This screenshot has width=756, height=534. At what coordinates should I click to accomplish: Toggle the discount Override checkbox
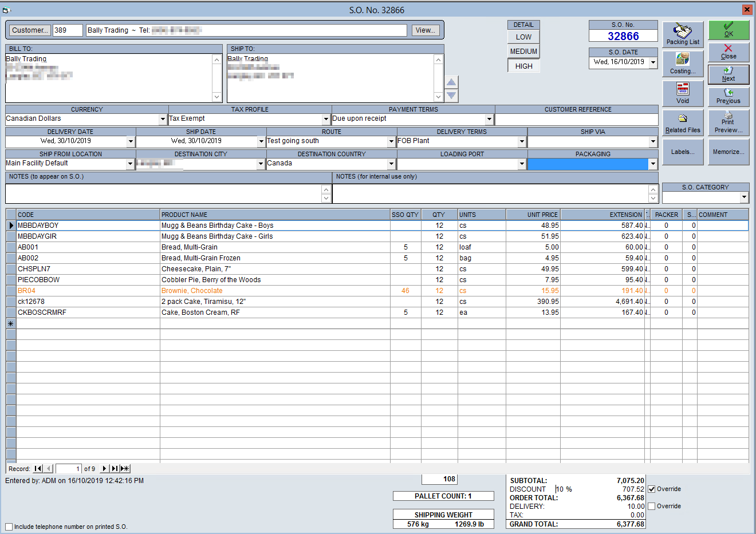tap(651, 489)
